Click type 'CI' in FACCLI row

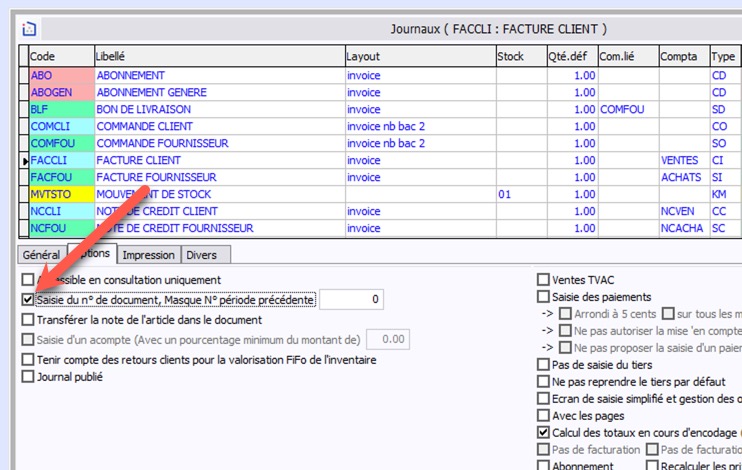pos(725,160)
